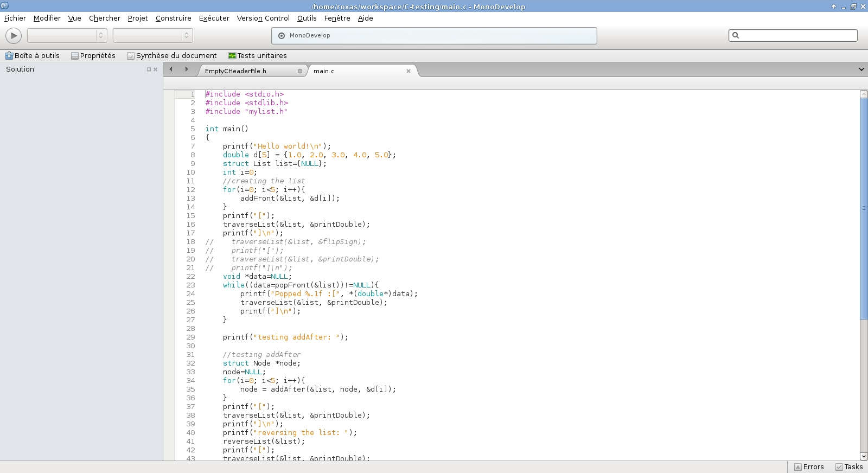Click the status box circle icon
This screenshot has height=473, width=868.
282,36
